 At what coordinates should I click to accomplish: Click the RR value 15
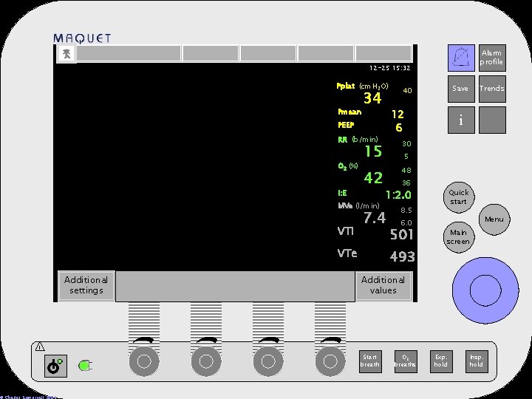tap(373, 151)
